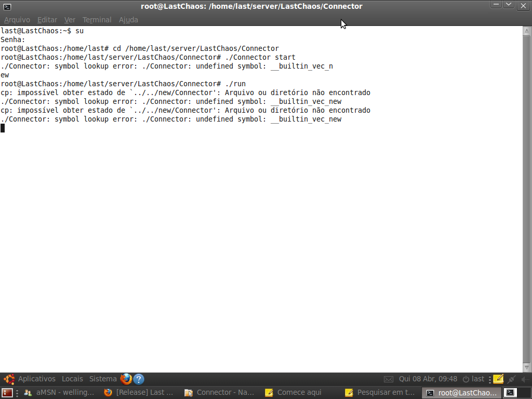Image resolution: width=532 pixels, height=399 pixels.
Task: Maximize the terminal window
Action: pos(509,5)
